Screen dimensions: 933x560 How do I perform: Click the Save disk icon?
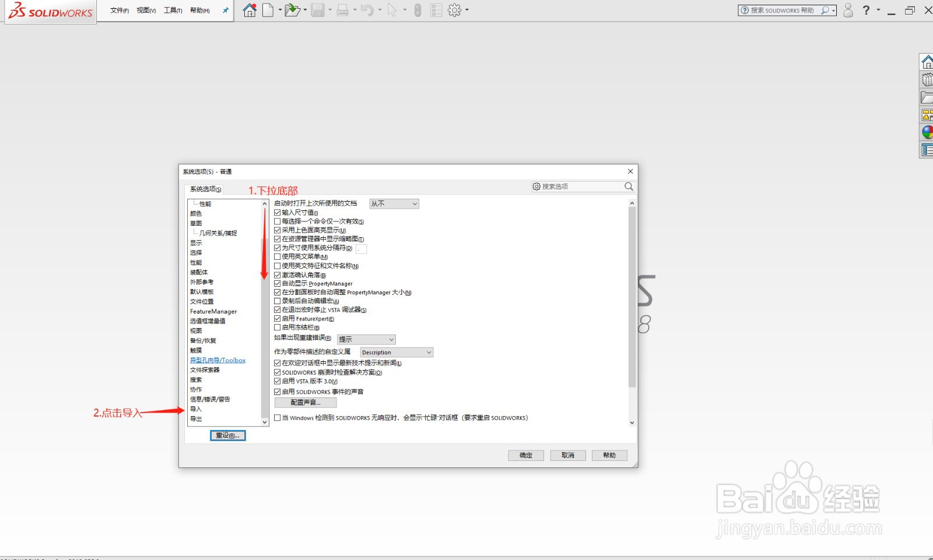tap(318, 10)
